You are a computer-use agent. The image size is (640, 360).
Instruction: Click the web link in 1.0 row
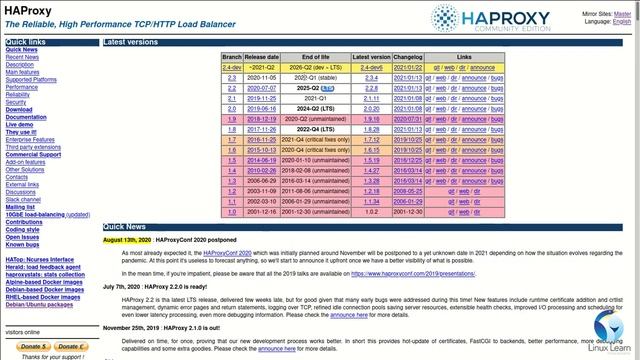click(464, 212)
